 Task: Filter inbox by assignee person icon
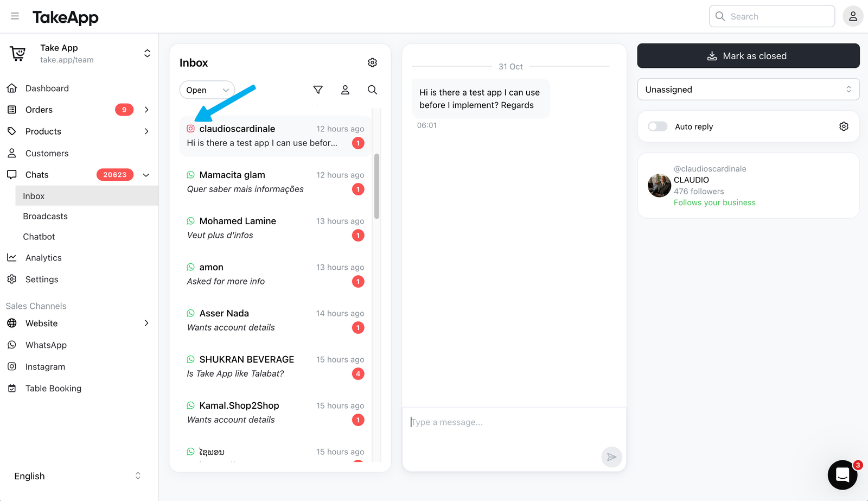tap(345, 90)
